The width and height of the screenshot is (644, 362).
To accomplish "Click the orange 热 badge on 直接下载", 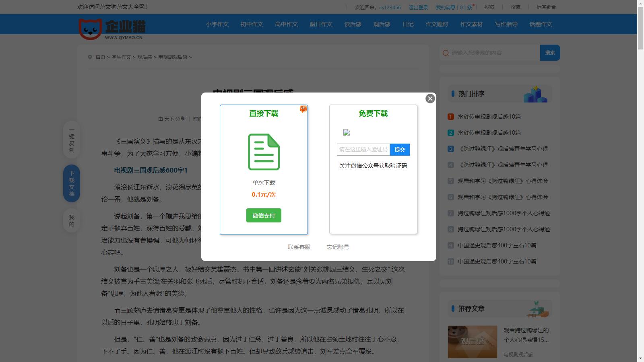I will [303, 108].
